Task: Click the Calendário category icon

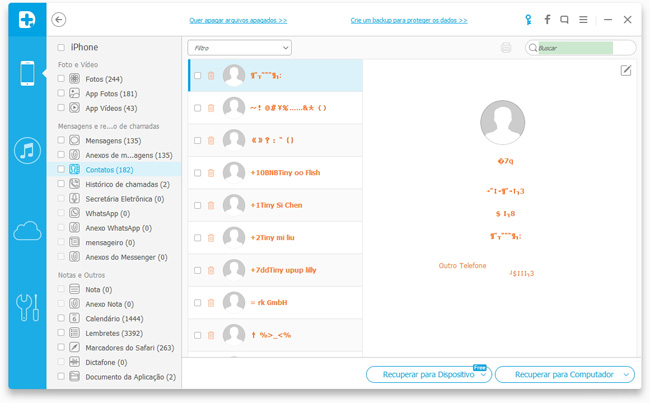Action: pyautogui.click(x=75, y=318)
